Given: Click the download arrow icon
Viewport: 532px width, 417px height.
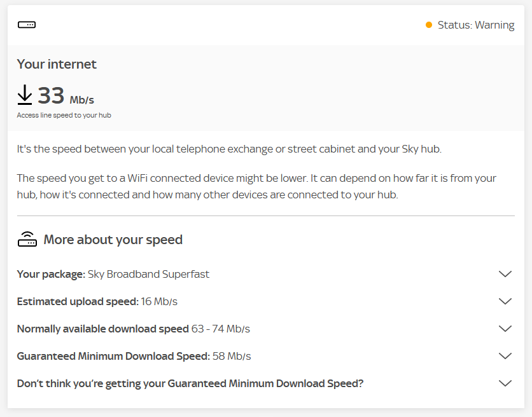Looking at the screenshot, I should click(24, 95).
